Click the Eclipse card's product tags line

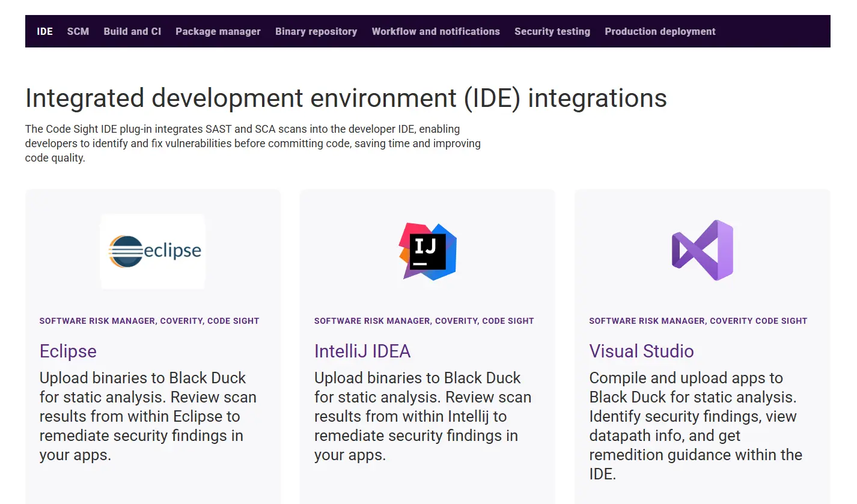click(149, 321)
